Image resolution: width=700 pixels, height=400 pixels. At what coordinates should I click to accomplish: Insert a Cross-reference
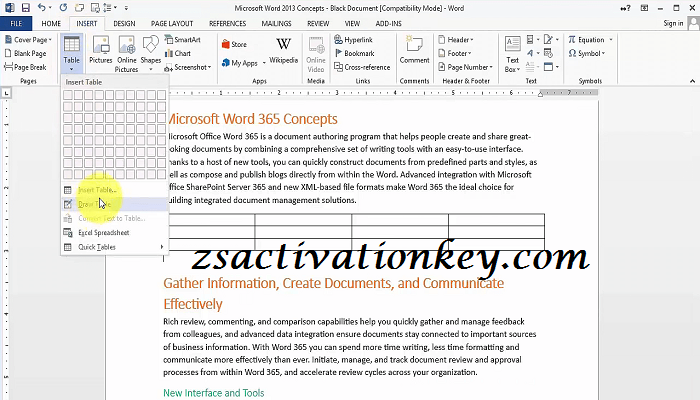362,67
